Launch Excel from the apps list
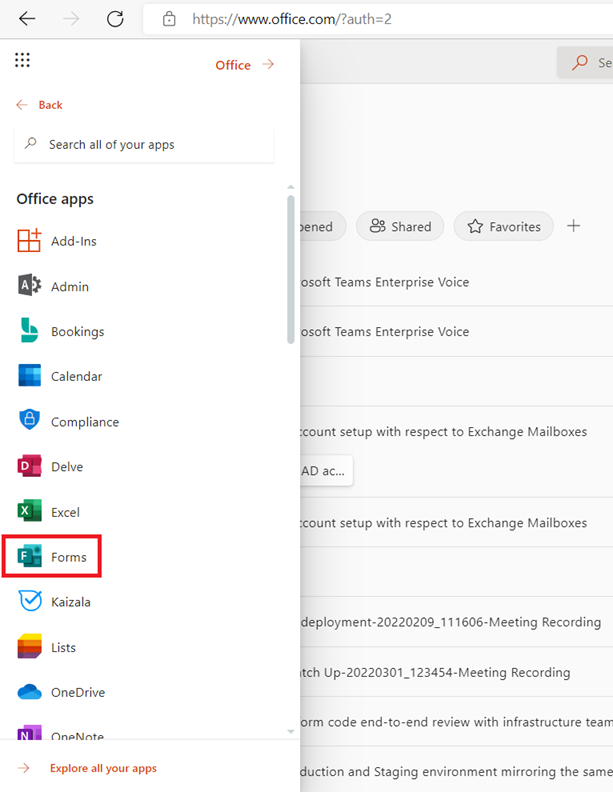The image size is (613, 792). pos(30,512)
